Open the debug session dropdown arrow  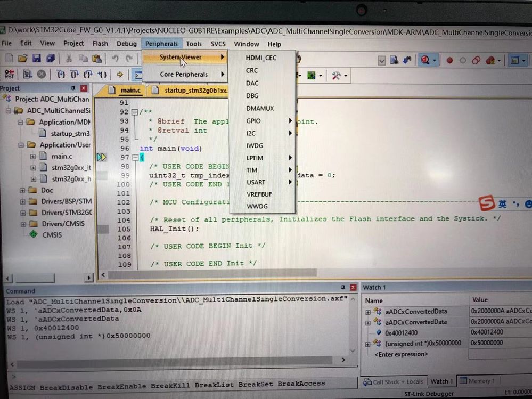[x=435, y=61]
